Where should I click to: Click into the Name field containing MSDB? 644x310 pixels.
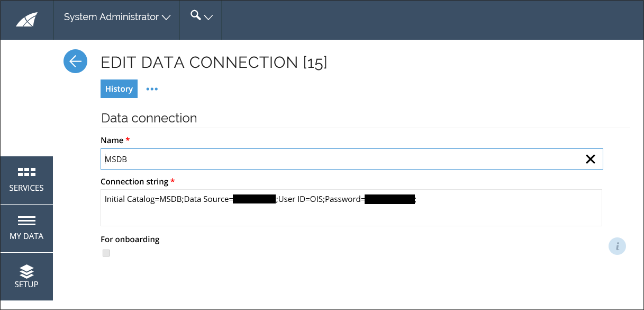[352, 159]
